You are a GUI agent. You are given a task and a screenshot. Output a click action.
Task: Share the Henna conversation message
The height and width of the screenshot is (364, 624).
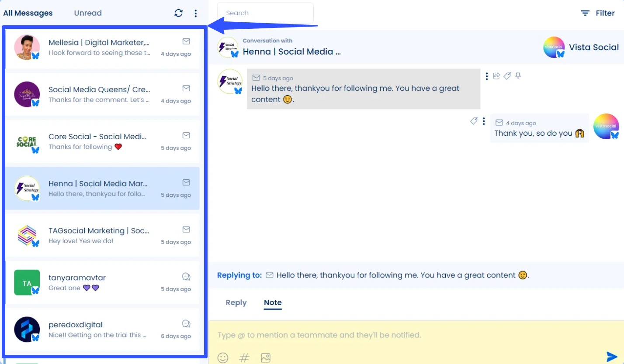tap(497, 76)
